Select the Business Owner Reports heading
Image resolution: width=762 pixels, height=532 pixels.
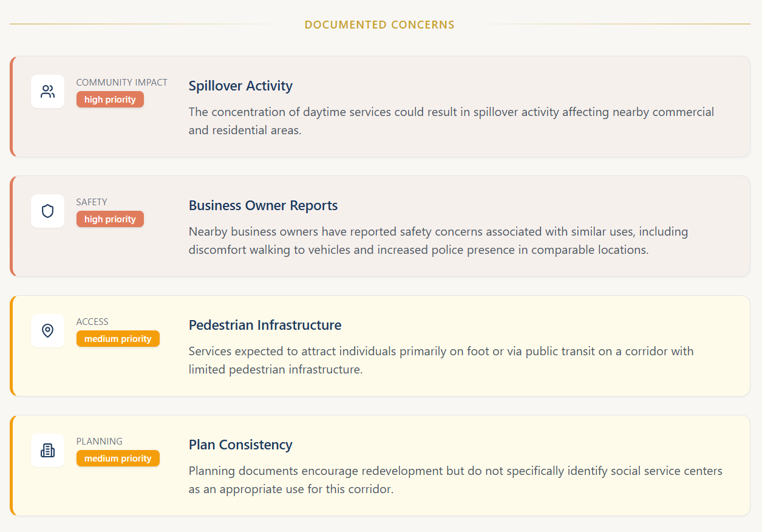(263, 206)
